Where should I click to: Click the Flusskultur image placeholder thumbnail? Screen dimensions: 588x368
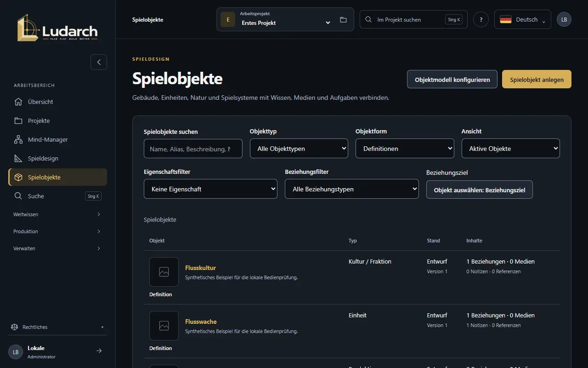tap(164, 272)
